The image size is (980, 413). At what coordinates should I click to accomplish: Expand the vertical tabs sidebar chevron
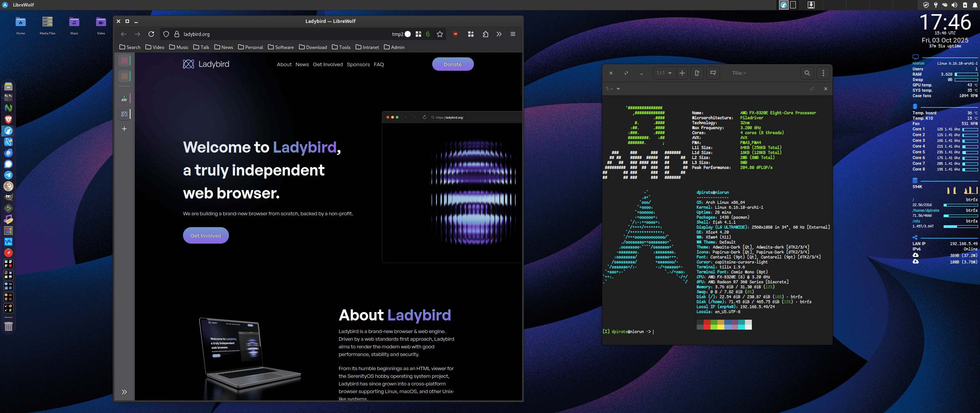coord(124,392)
